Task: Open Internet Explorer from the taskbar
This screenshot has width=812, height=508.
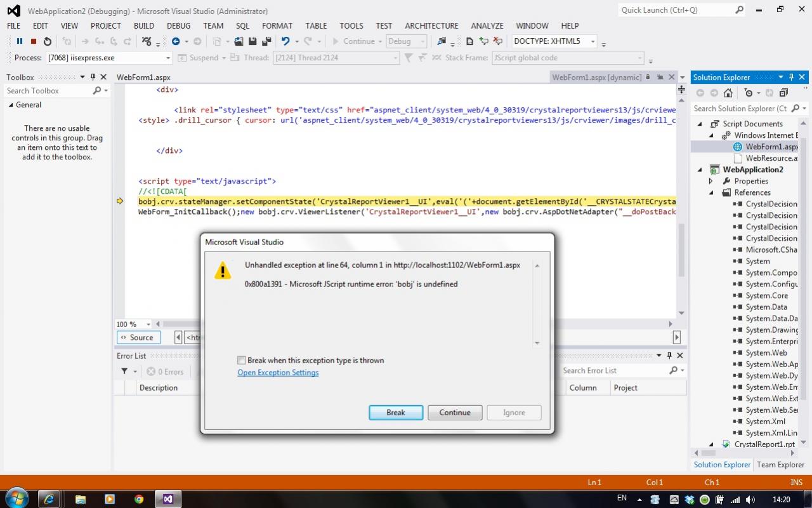Action: (49, 499)
